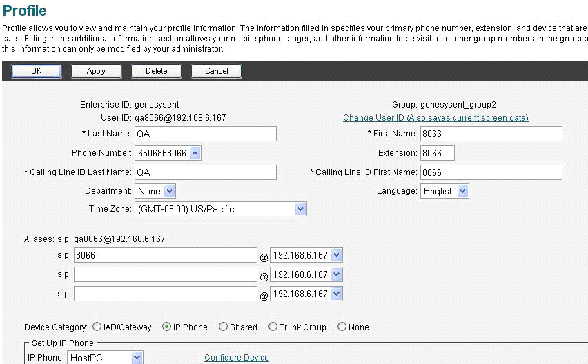
Task: Click the OK button
Action: 36,71
